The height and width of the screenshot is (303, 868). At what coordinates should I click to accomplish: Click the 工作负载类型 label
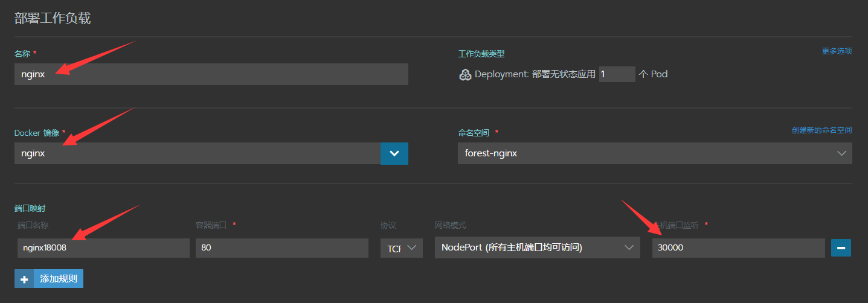481,54
